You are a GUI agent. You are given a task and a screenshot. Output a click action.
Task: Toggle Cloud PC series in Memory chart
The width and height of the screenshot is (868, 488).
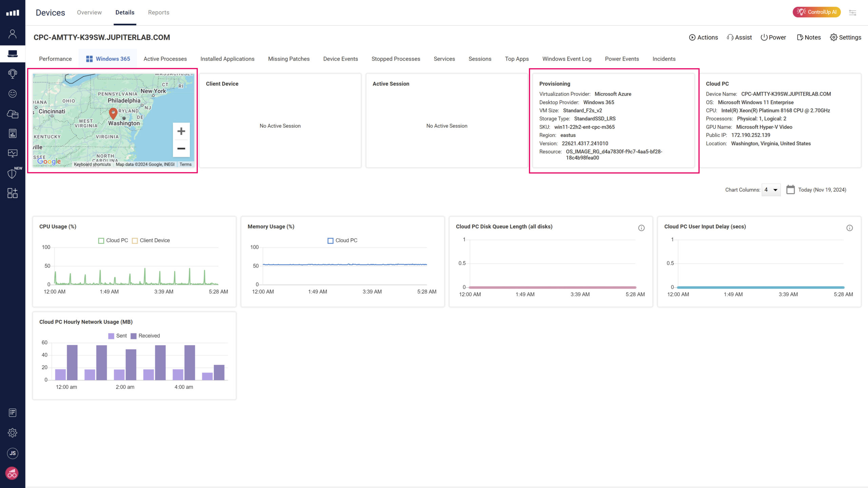pyautogui.click(x=342, y=240)
